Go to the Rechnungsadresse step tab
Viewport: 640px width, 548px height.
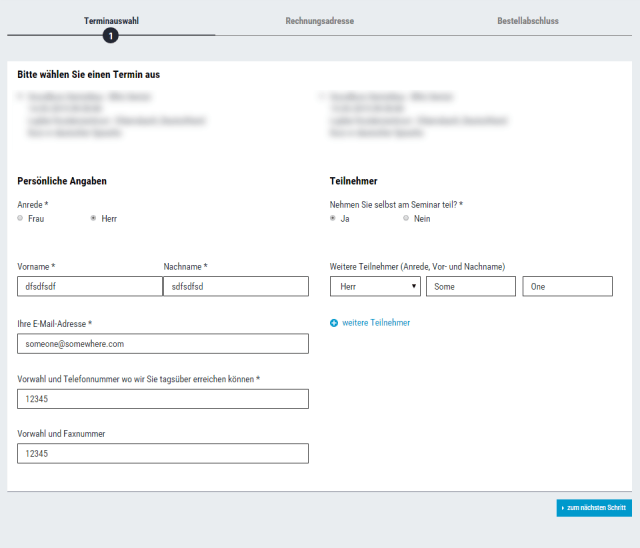tap(319, 20)
